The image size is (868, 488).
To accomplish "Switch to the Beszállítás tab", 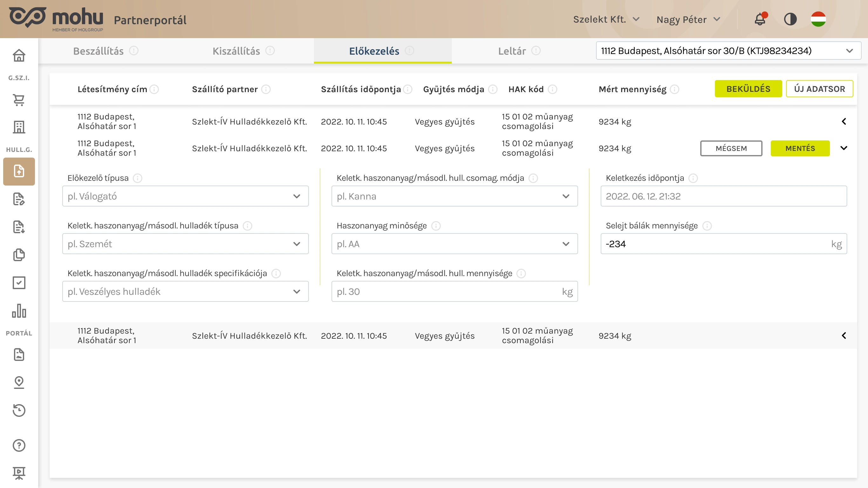I will pyautogui.click(x=98, y=51).
